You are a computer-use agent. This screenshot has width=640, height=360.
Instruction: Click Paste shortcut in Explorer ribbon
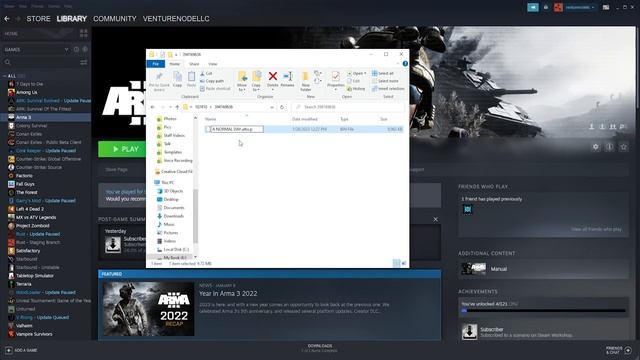(216, 89)
